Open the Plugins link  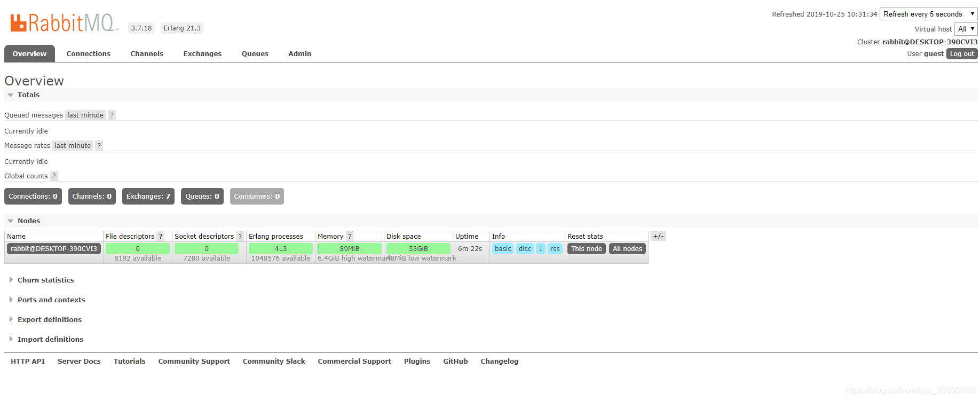pyautogui.click(x=417, y=362)
